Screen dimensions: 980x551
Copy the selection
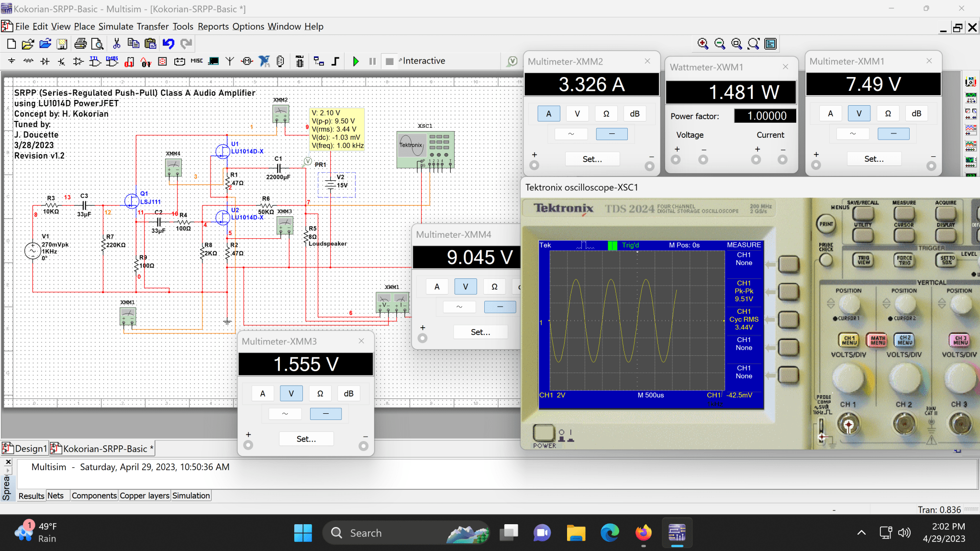click(133, 44)
